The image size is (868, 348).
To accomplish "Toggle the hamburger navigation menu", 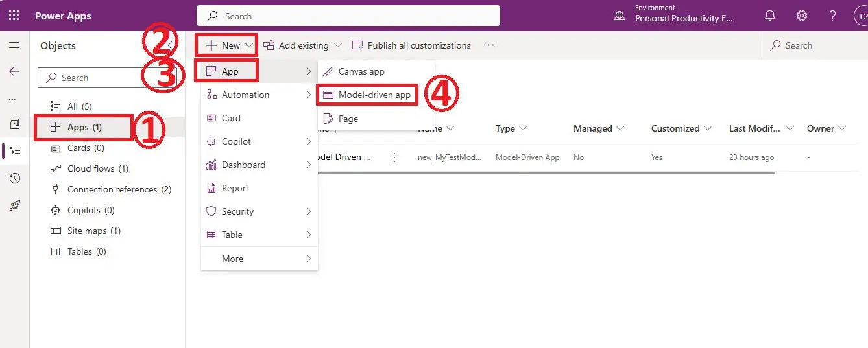I will tap(14, 45).
